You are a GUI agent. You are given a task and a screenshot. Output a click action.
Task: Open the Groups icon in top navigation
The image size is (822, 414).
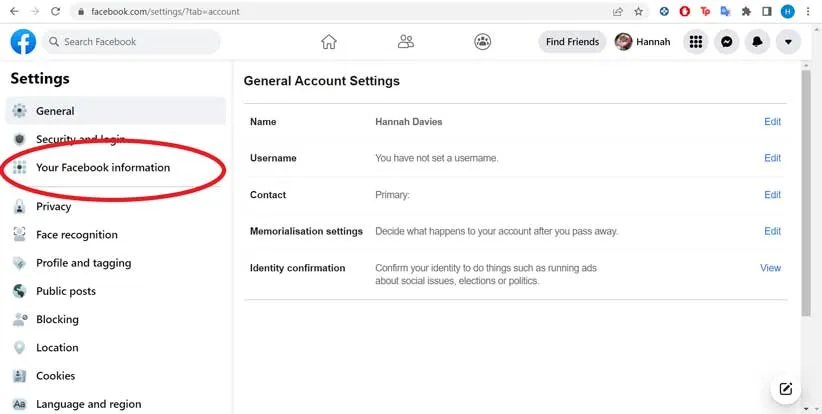[x=482, y=42]
